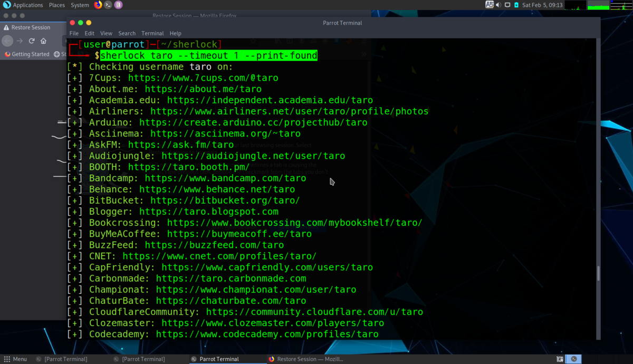Screen dimensions: 633x364
Task: Click the workspace switcher icon in bottom panel
Action: (x=574, y=359)
